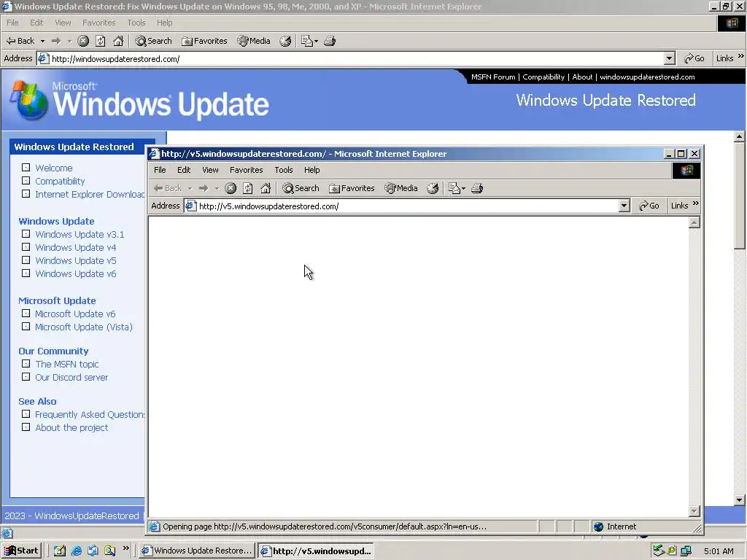Image resolution: width=747 pixels, height=560 pixels.
Task: Click Refresh icon in background main window
Action: [101, 41]
